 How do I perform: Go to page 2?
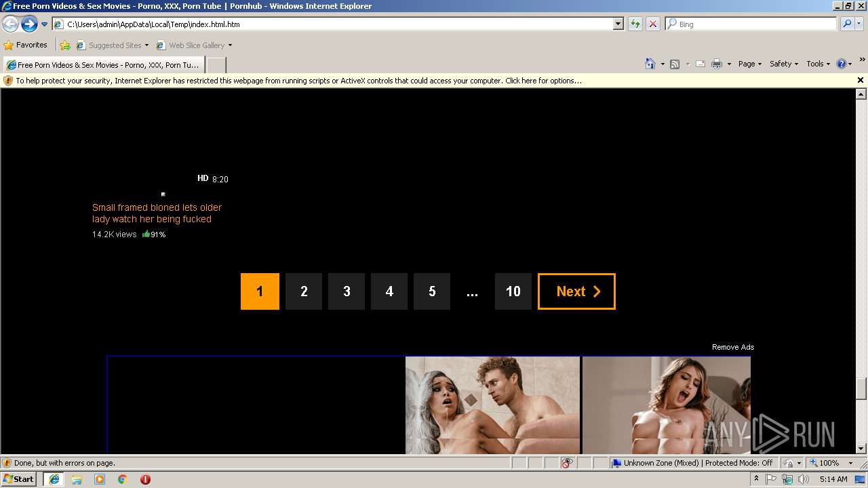click(304, 291)
